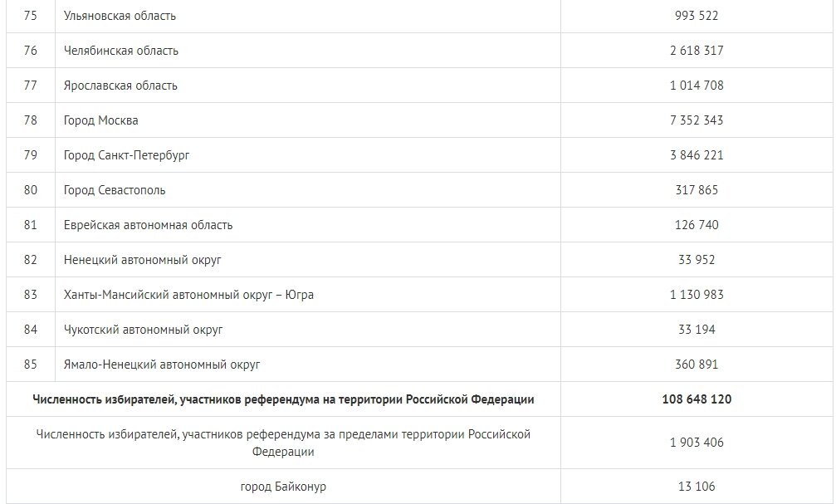This screenshot has width=836, height=504.
Task: Click the value 3 846 221
Action: (697, 155)
